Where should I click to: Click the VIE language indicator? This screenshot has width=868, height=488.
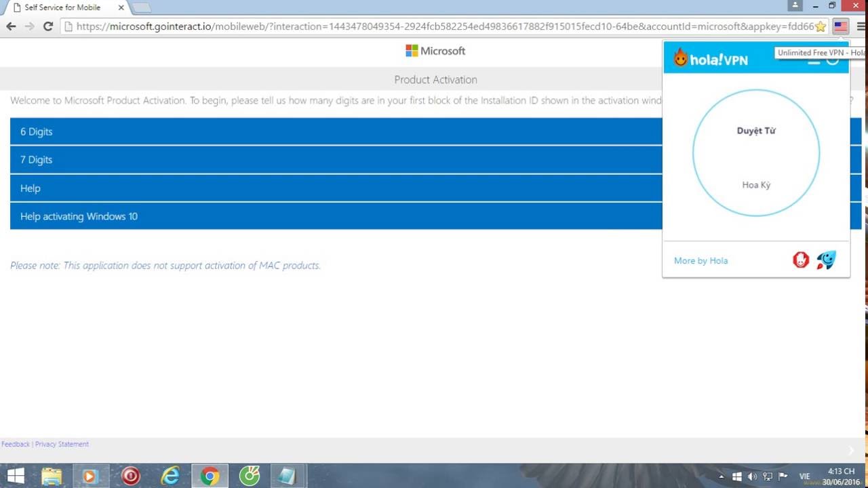tap(805, 476)
